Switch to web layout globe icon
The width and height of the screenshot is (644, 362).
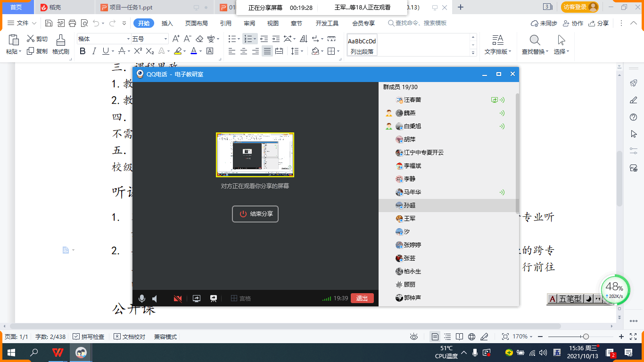point(471,337)
